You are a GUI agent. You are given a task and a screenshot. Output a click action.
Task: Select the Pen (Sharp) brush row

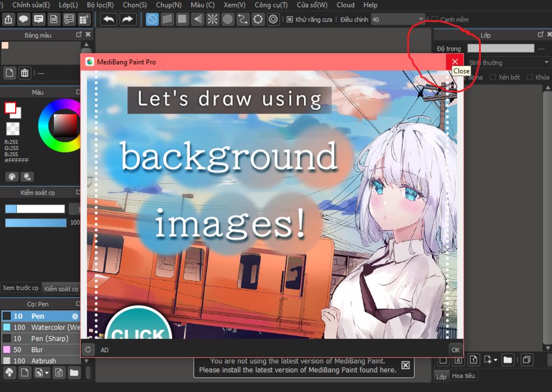pos(41,339)
